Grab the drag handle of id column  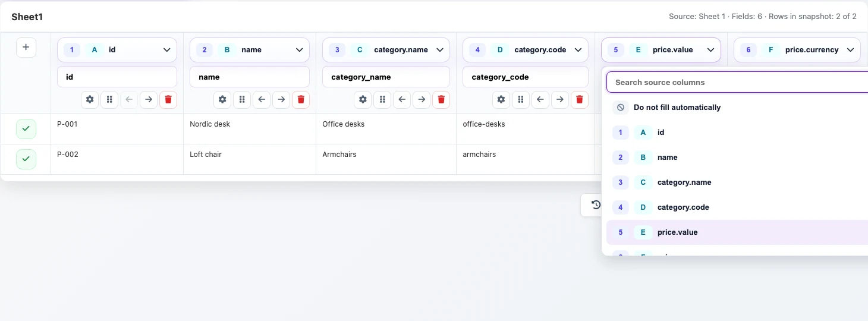click(109, 100)
